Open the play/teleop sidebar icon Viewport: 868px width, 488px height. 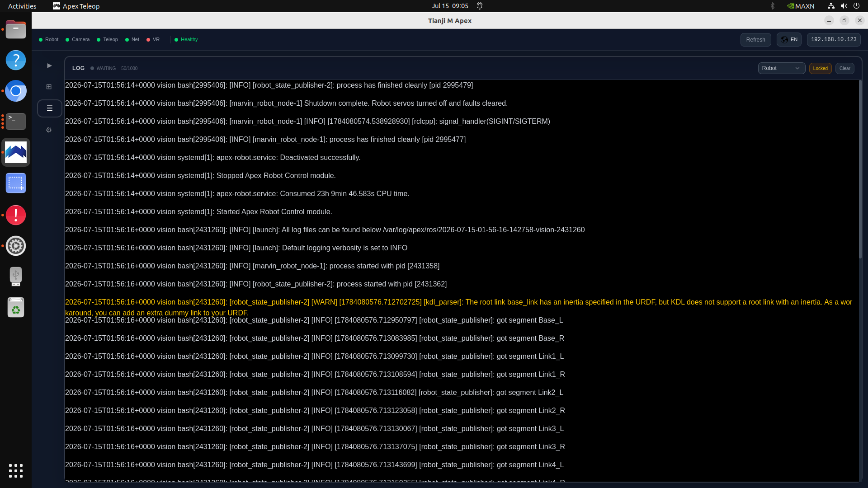tap(49, 66)
